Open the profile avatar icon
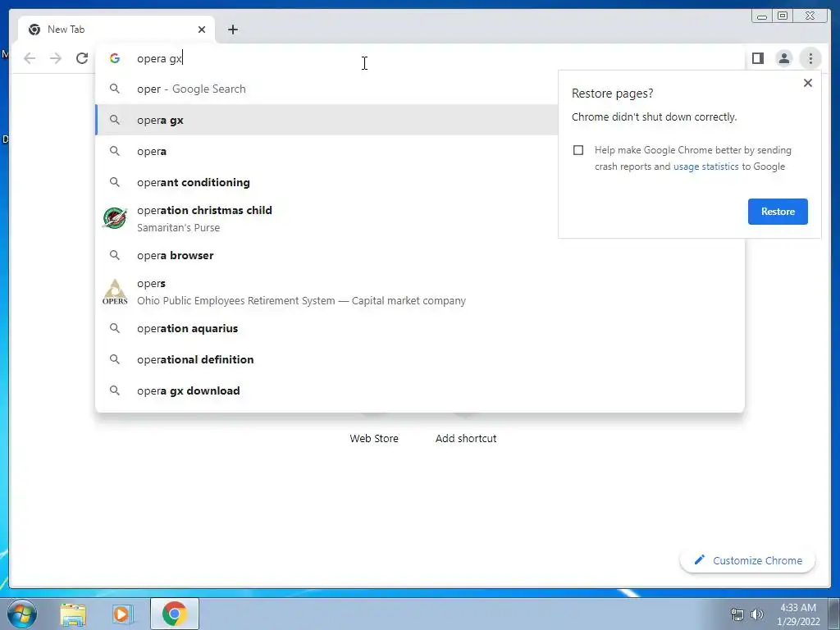This screenshot has width=840, height=630. point(783,58)
